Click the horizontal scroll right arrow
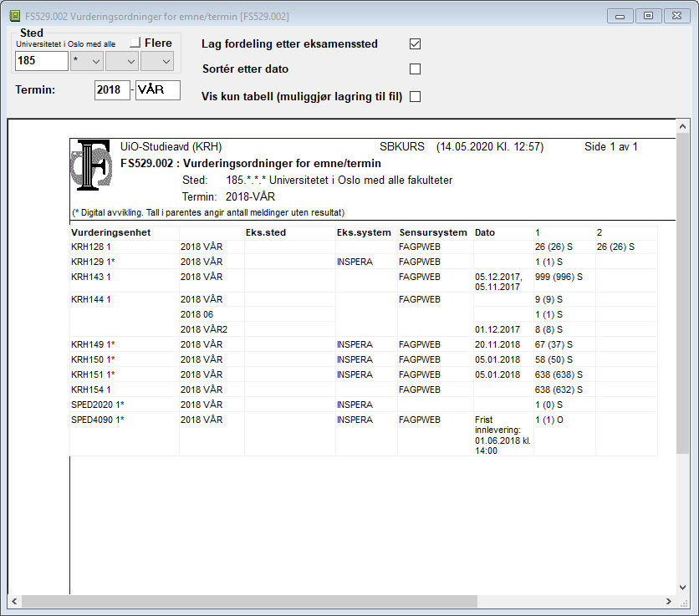Screen dimensions: 699x616 (x=669, y=601)
